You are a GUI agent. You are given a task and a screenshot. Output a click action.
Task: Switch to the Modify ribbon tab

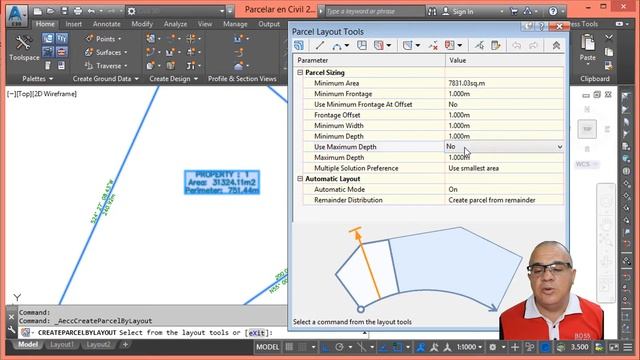point(142,24)
